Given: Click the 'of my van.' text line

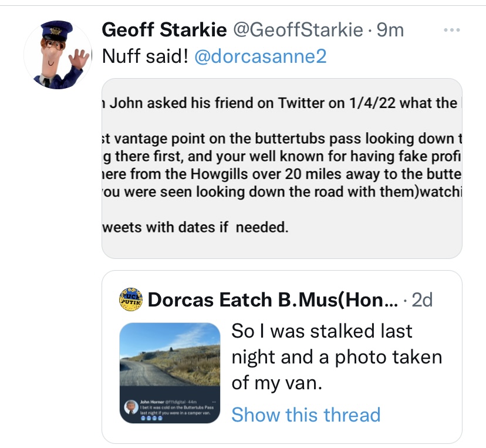Looking at the screenshot, I should [x=276, y=383].
